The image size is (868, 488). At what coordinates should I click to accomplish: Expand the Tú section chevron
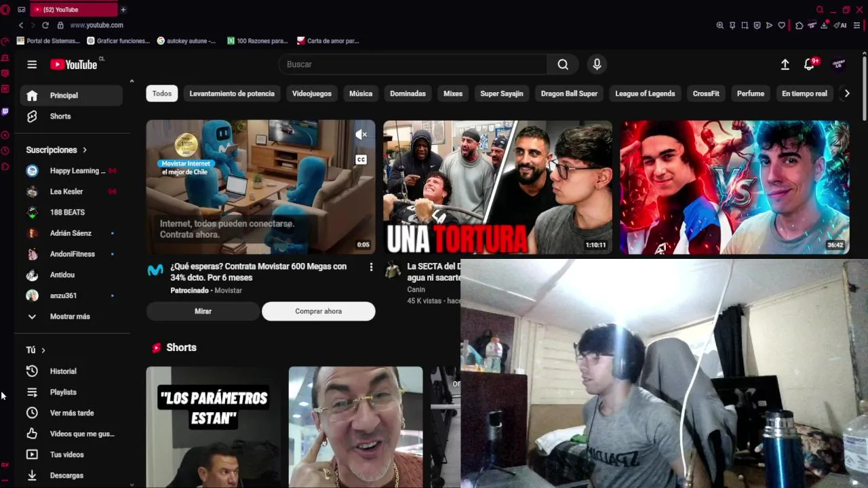(43, 350)
